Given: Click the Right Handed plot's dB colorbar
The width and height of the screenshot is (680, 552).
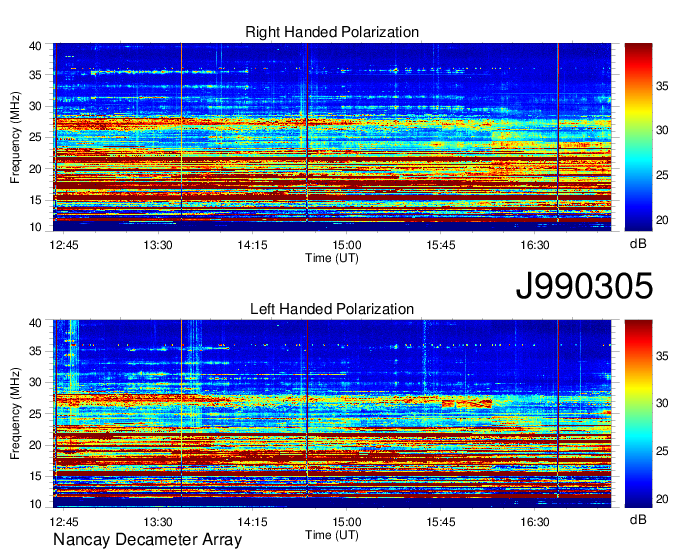Looking at the screenshot, I should click(638, 137).
